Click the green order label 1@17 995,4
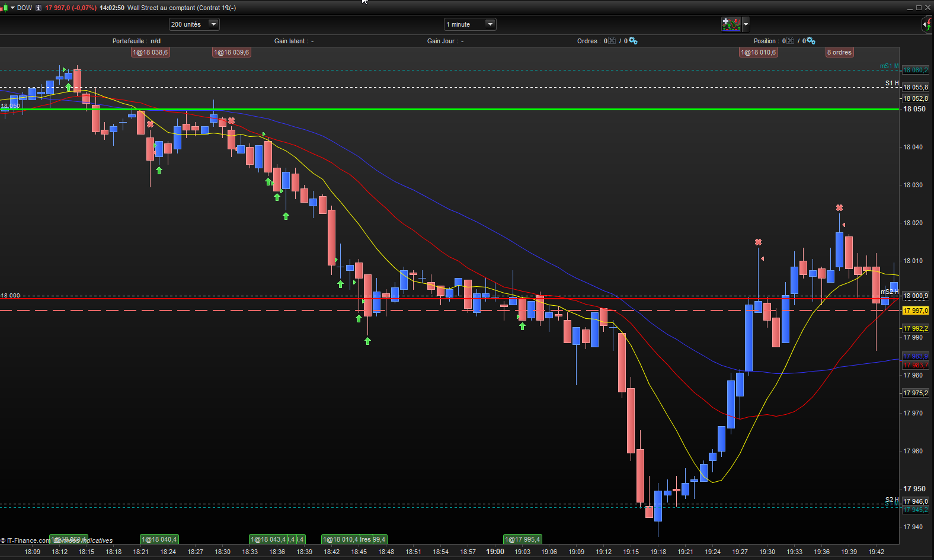 point(523,539)
